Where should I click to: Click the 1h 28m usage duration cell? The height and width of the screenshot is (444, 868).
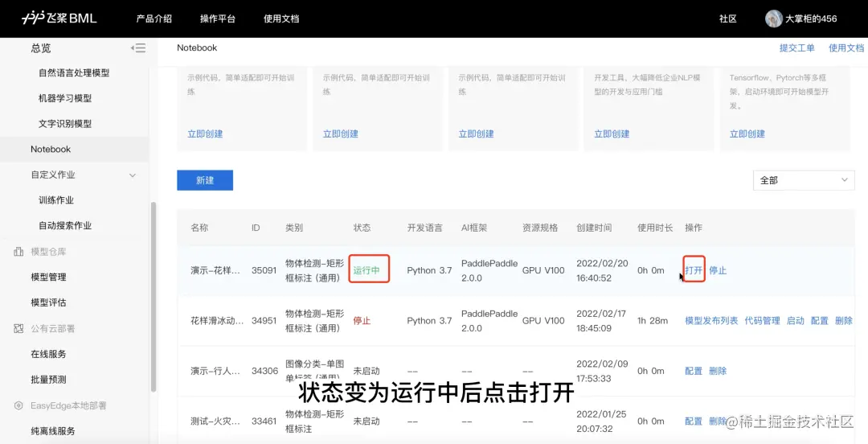pyautogui.click(x=653, y=320)
